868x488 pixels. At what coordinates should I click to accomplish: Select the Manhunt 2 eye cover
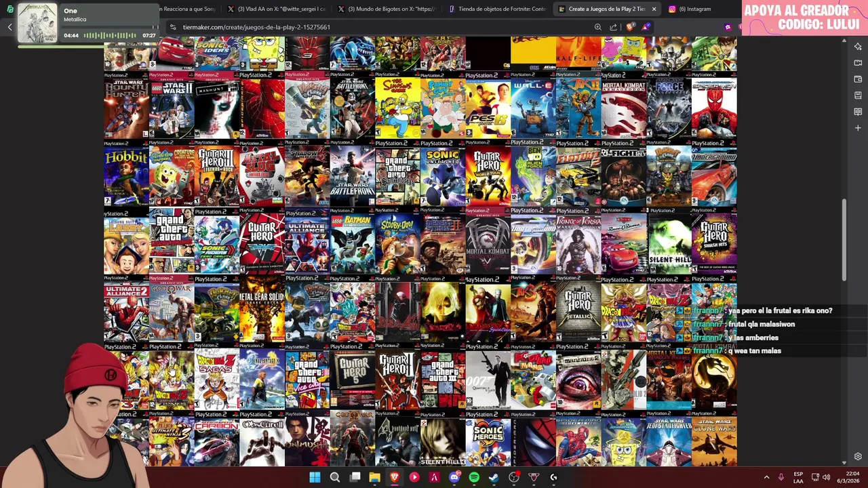(x=578, y=377)
